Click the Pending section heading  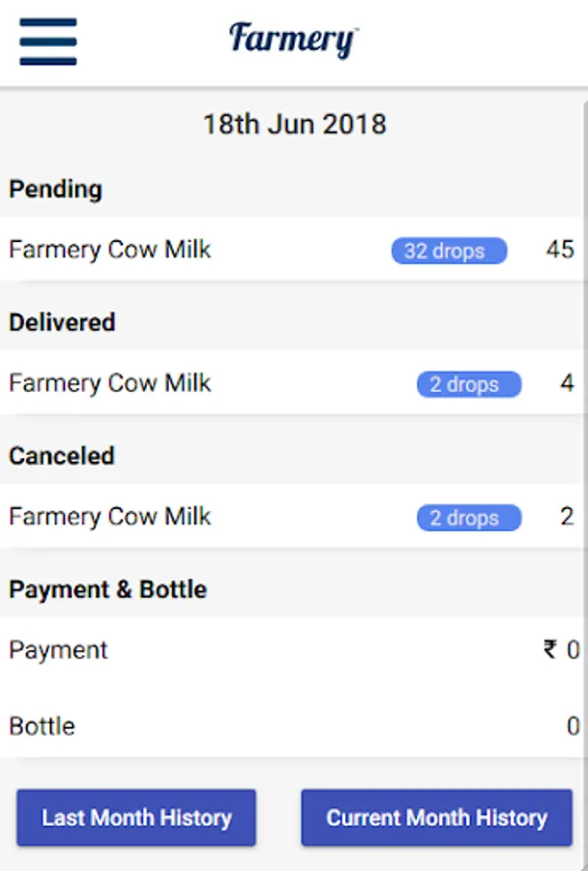click(55, 189)
